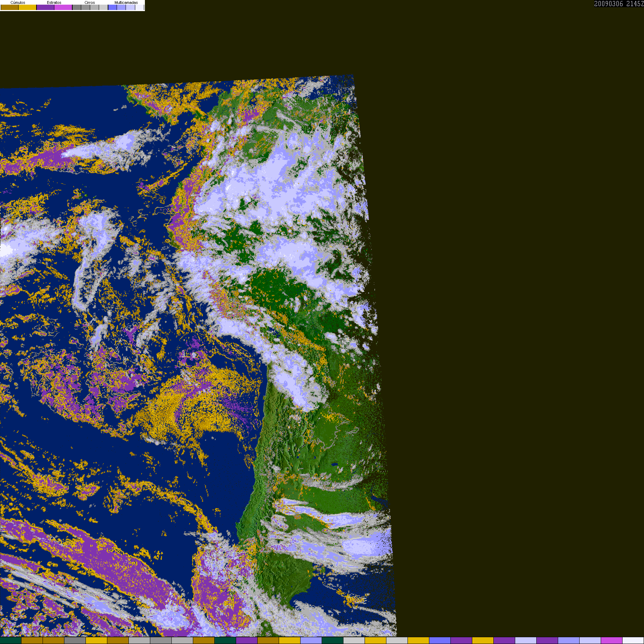Click the darkest blue Multicamadas legend swatch
Viewport: 644px width, 644px height.
tap(112, 8)
